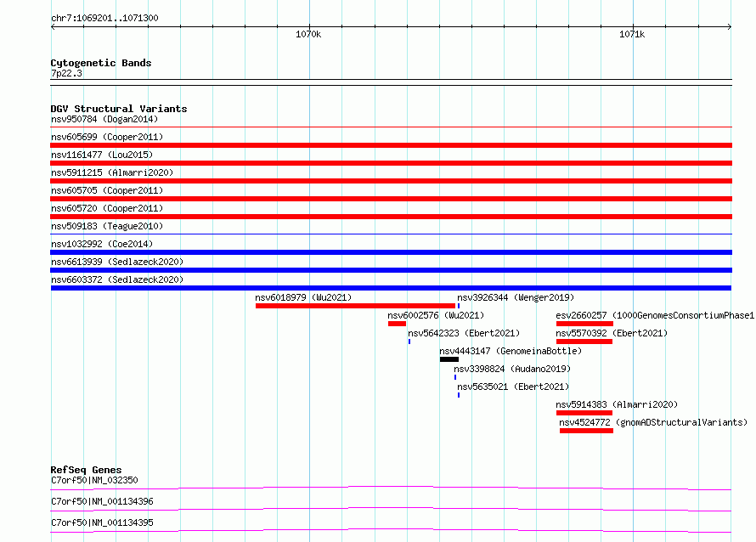Image resolution: width=756 pixels, height=542 pixels.
Task: Select the DGV Structural Variants track title
Action: tap(119, 109)
